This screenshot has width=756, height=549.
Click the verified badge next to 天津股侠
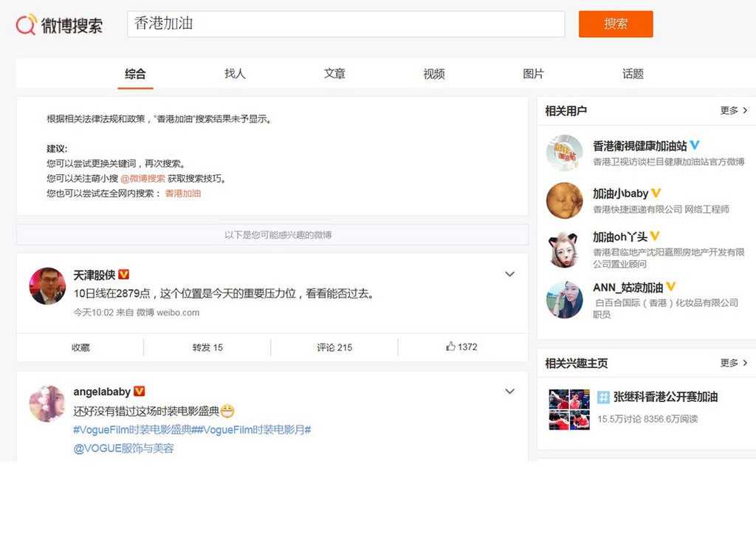[x=124, y=275]
